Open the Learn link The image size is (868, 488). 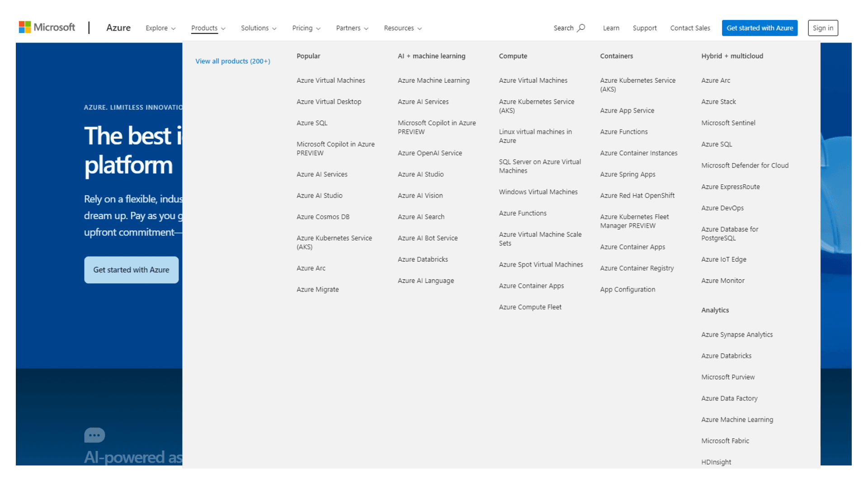[x=611, y=28]
